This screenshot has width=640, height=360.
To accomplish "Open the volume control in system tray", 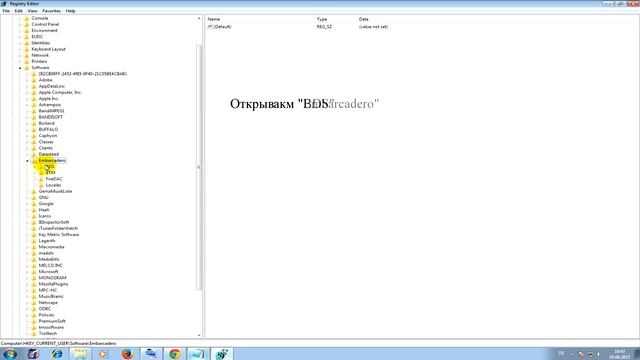I will coord(598,354).
